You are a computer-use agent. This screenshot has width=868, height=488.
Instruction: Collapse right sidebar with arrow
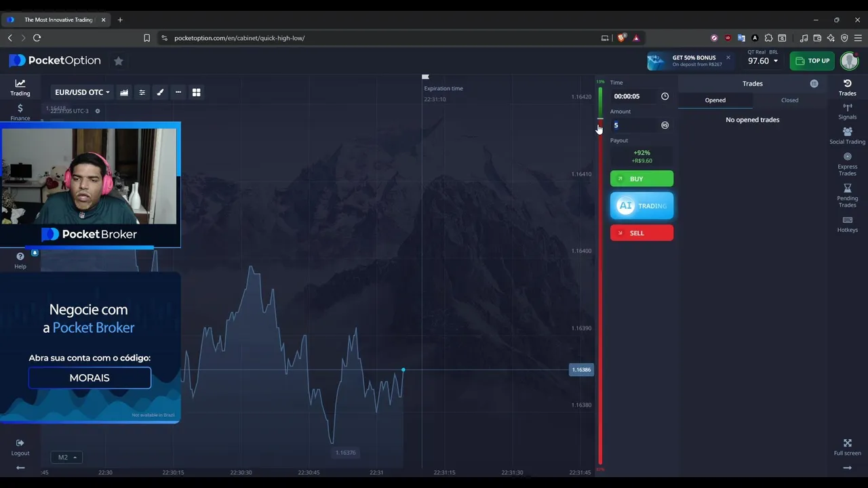(x=847, y=468)
